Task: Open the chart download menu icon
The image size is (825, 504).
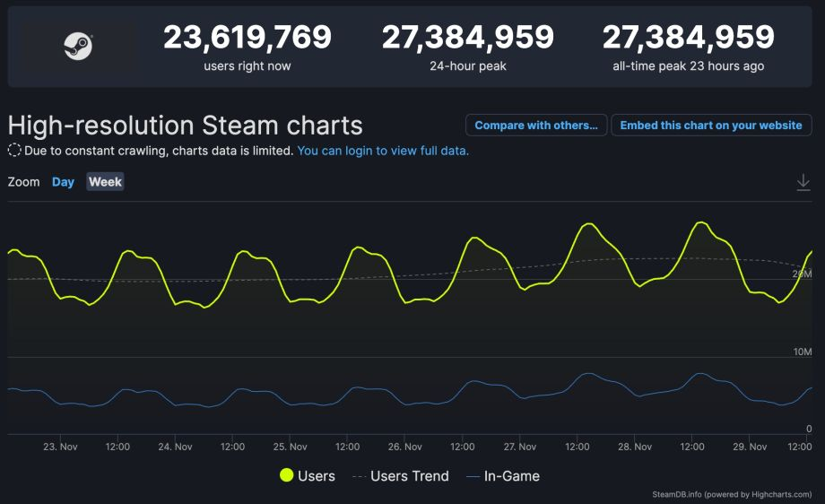Action: [803, 182]
